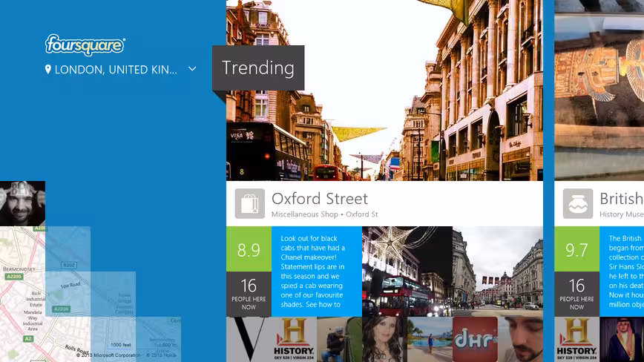
Task: Click the dark-haired woman avatar tile
Action: [x=384, y=339]
